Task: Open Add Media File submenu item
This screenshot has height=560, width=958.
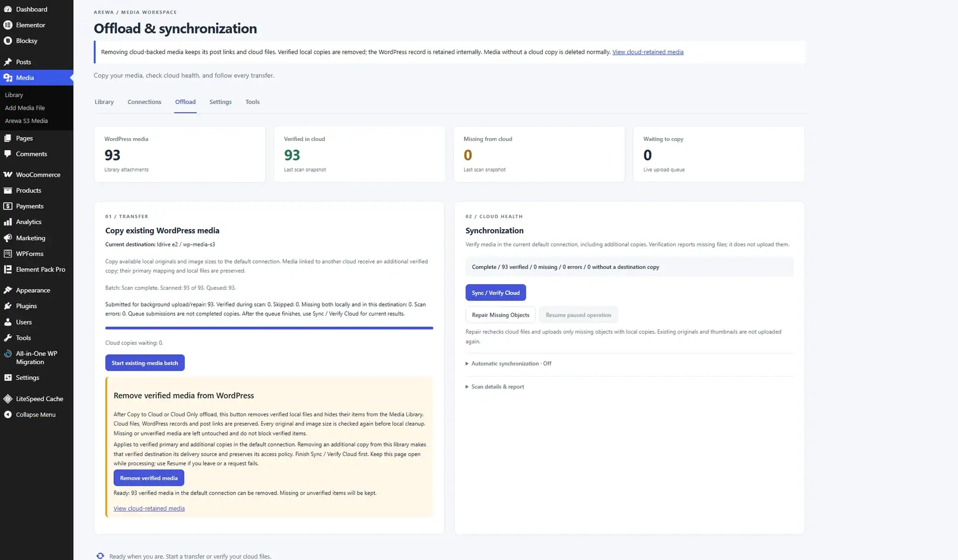Action: click(x=25, y=108)
